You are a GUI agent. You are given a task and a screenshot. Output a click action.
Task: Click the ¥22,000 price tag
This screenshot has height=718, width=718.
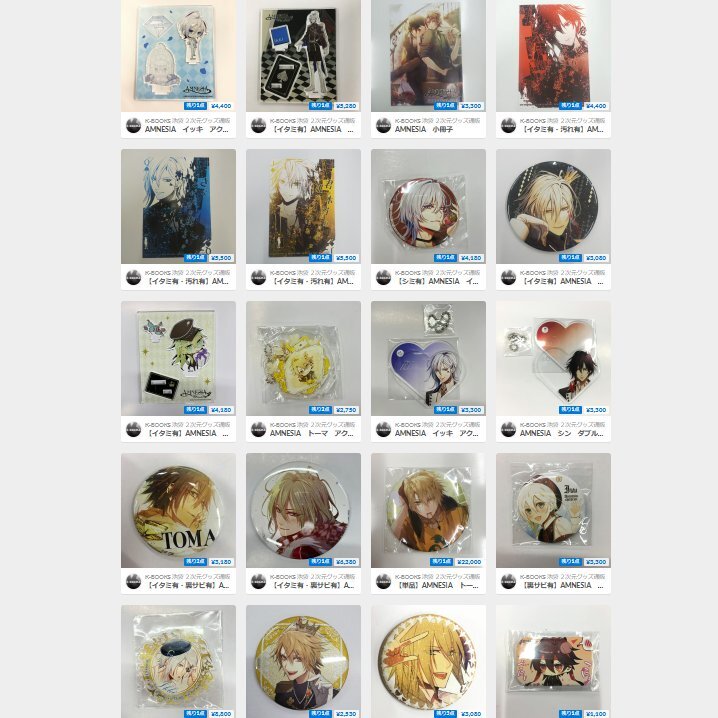click(469, 562)
